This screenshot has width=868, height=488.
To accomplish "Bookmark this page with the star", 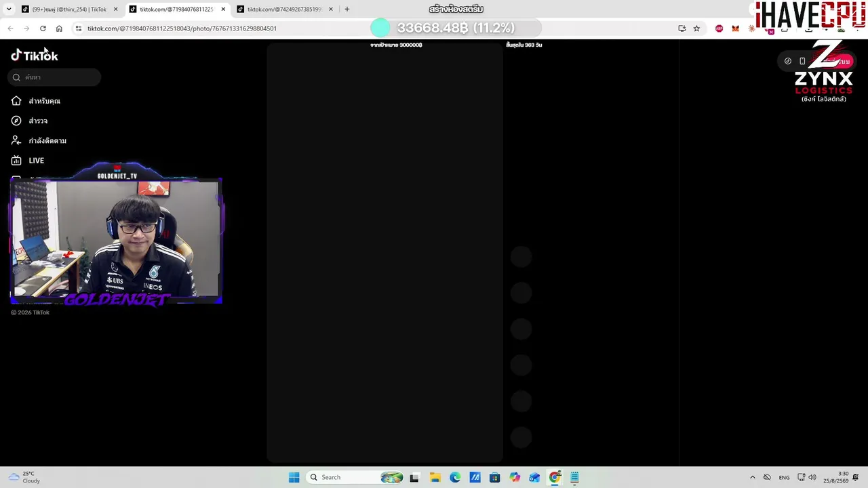I will coord(696,28).
